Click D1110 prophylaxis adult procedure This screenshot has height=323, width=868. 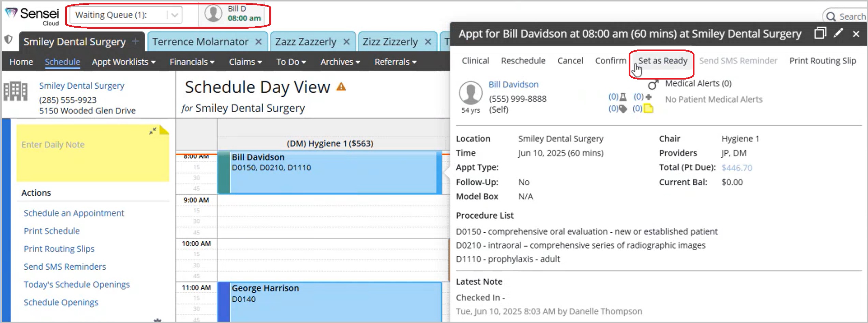pyautogui.click(x=508, y=259)
